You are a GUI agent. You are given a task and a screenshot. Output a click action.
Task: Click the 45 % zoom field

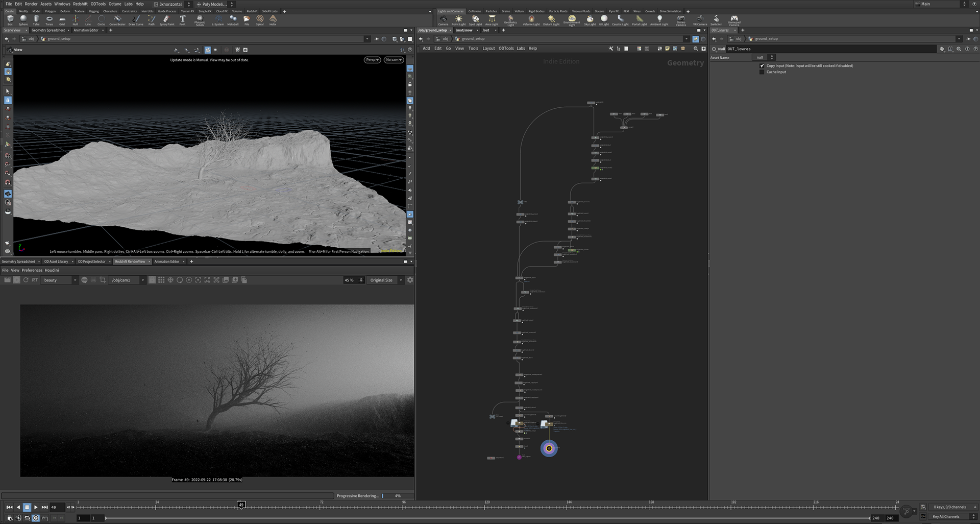[x=353, y=280]
